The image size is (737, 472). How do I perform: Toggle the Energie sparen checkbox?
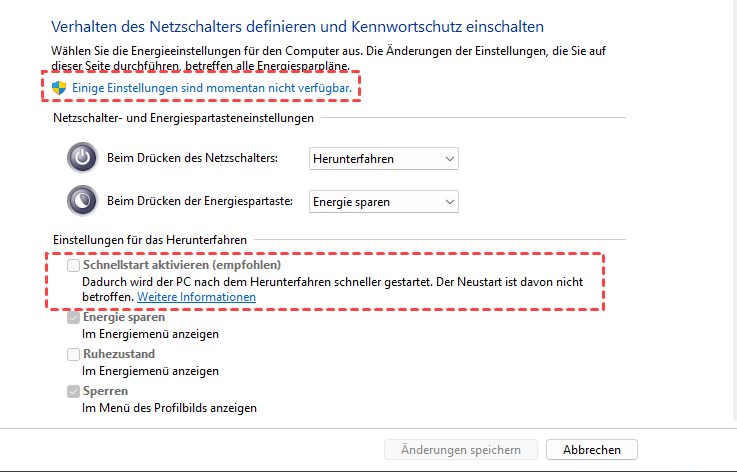[74, 318]
